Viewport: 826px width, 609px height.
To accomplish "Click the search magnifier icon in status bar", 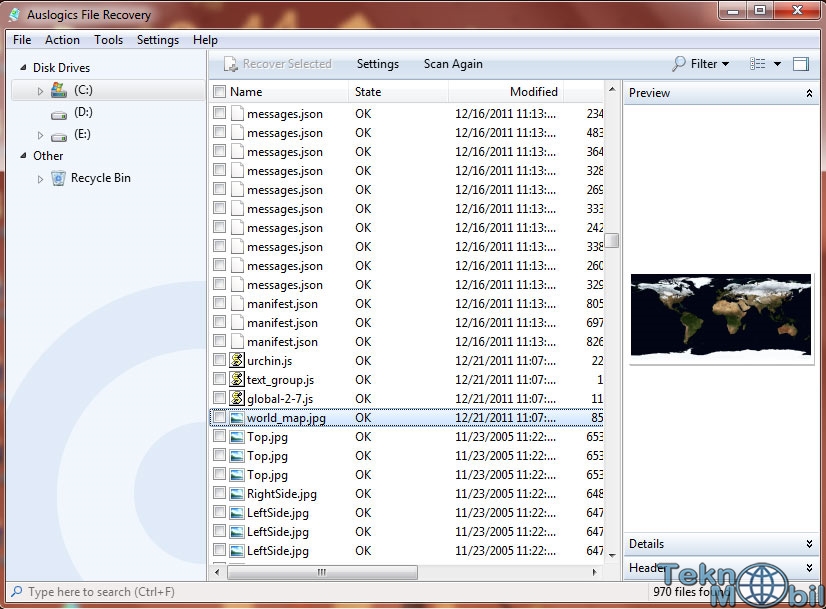I will pyautogui.click(x=17, y=592).
